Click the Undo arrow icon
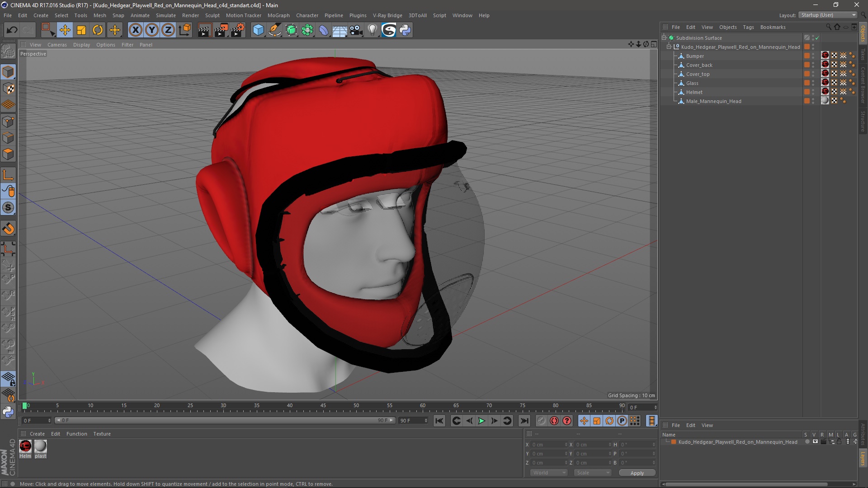 coord(12,30)
